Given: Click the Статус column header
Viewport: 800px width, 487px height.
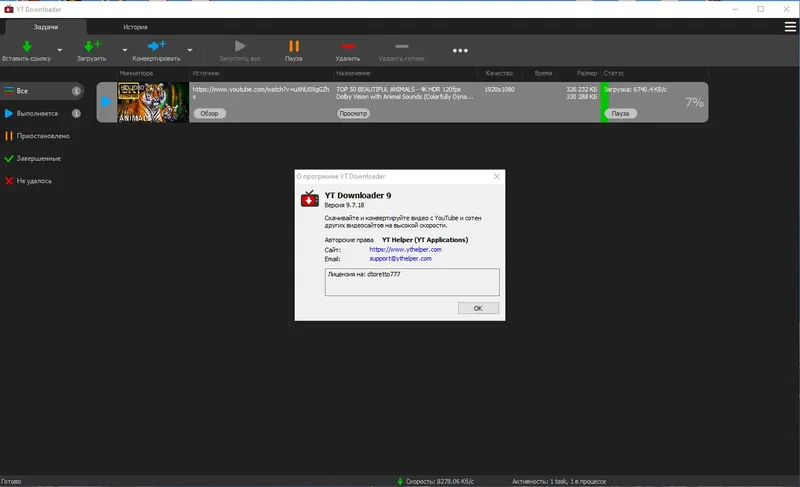Looking at the screenshot, I should click(x=614, y=73).
